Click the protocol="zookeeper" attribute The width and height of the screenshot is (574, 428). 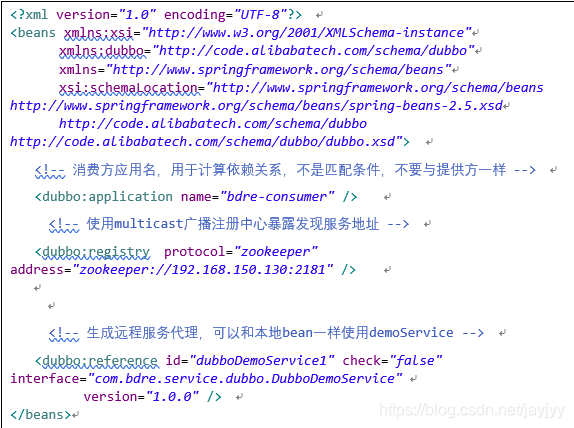pyautogui.click(x=241, y=252)
